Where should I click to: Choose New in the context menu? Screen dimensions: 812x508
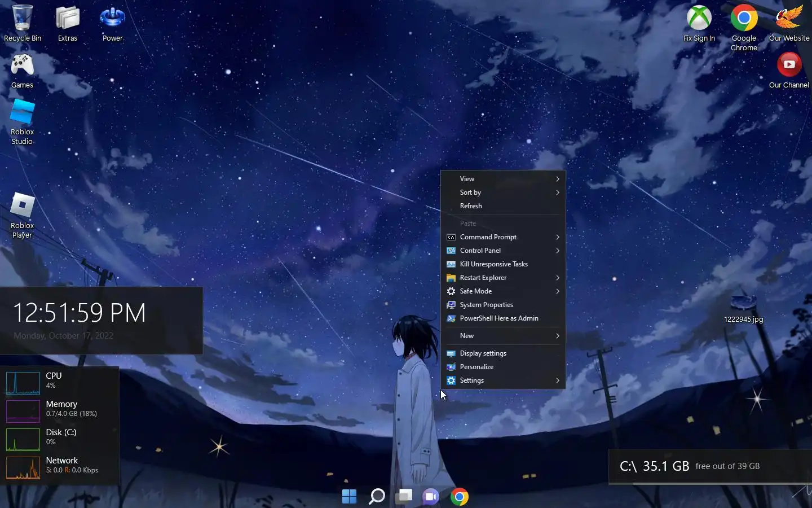pos(503,336)
